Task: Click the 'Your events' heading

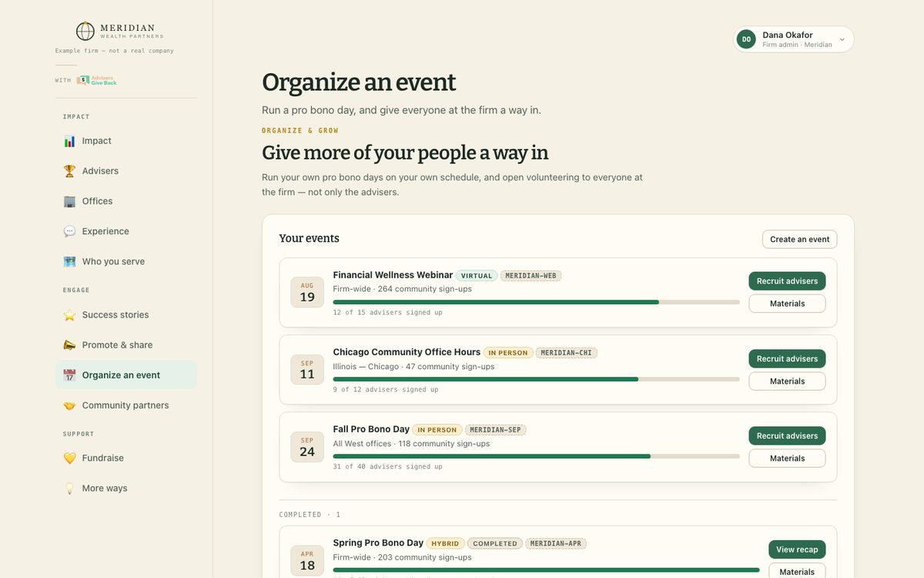Action: pos(309,238)
